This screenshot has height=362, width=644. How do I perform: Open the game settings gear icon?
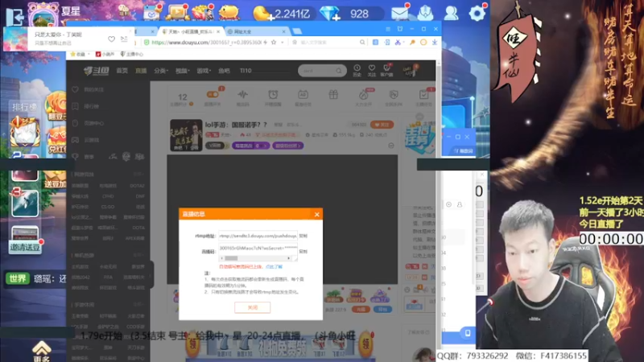point(477,13)
